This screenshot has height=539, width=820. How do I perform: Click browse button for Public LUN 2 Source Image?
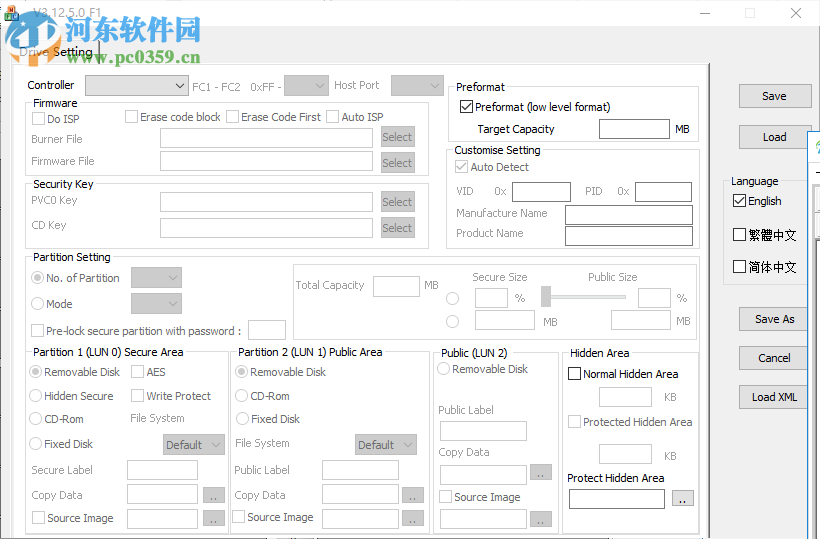point(540,518)
